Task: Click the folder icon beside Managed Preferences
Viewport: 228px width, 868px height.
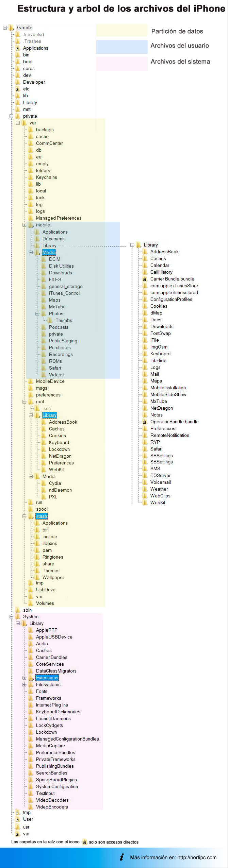Action: 31,218
